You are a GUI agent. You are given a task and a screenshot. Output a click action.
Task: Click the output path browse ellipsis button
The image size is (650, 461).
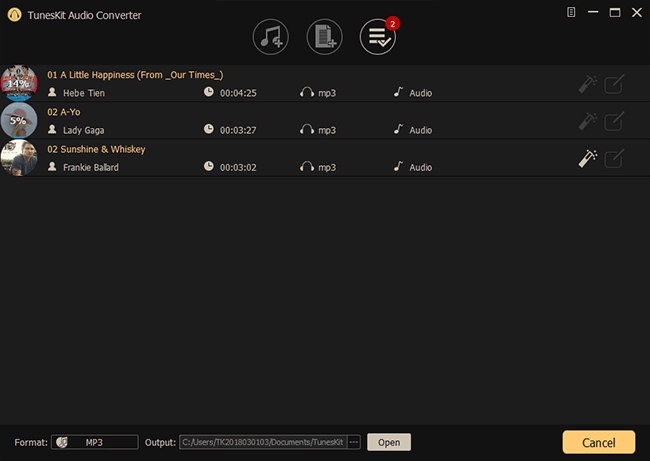354,442
